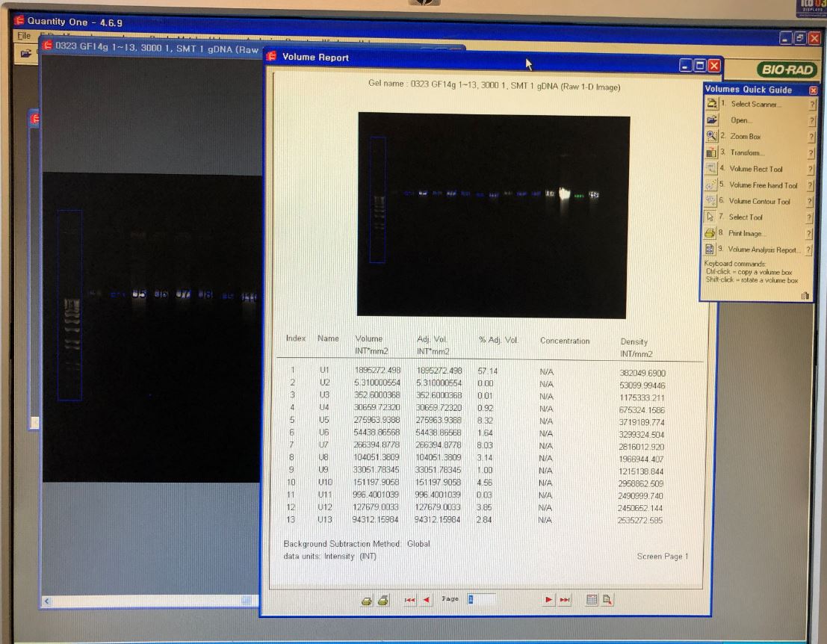Screen dimensions: 827x644
Task: Go back to the previous report page
Action: (x=427, y=600)
